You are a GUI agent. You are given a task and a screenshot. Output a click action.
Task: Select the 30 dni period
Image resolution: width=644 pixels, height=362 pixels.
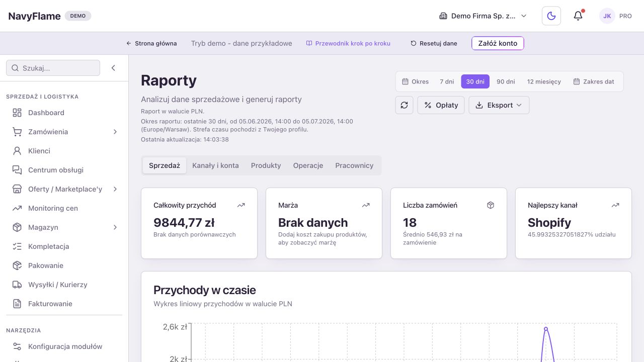[x=475, y=81]
